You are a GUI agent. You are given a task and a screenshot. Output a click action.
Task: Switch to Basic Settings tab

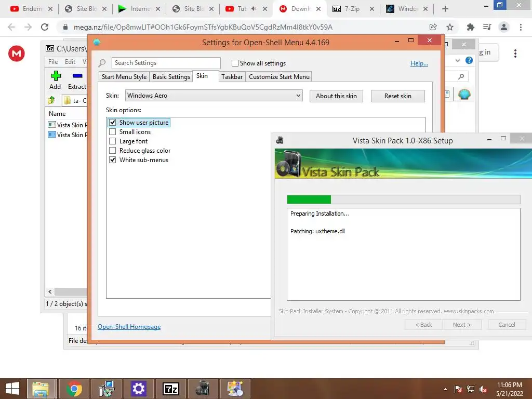[171, 77]
